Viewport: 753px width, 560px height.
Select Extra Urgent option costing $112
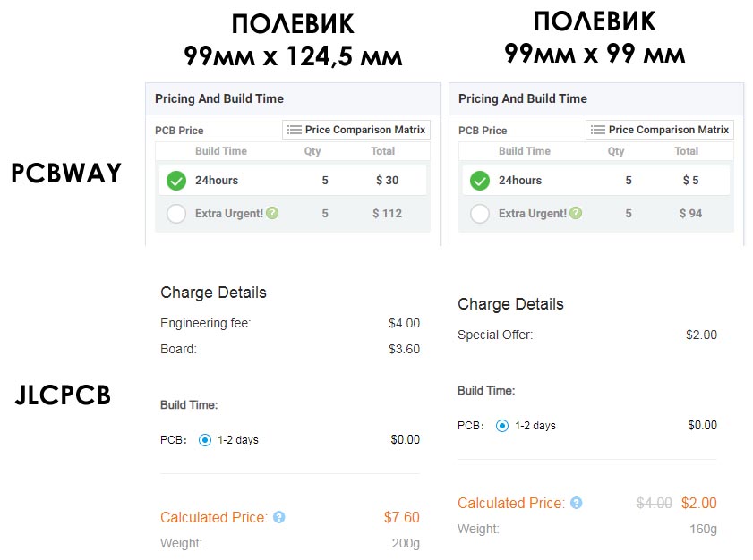point(176,214)
